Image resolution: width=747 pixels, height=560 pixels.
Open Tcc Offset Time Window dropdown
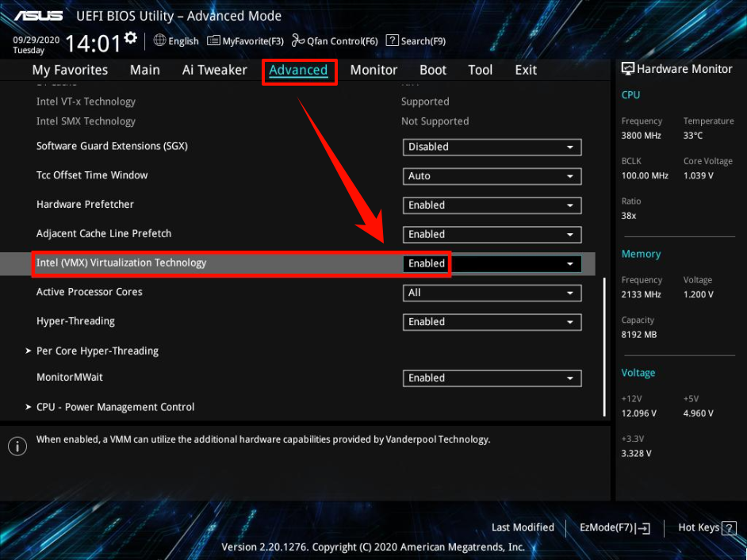pos(492,176)
